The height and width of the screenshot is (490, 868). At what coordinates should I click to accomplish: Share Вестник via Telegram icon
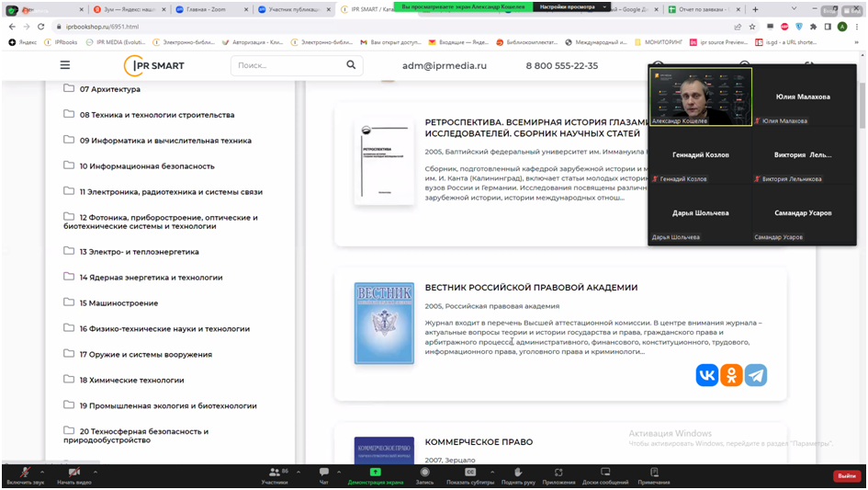(x=756, y=375)
